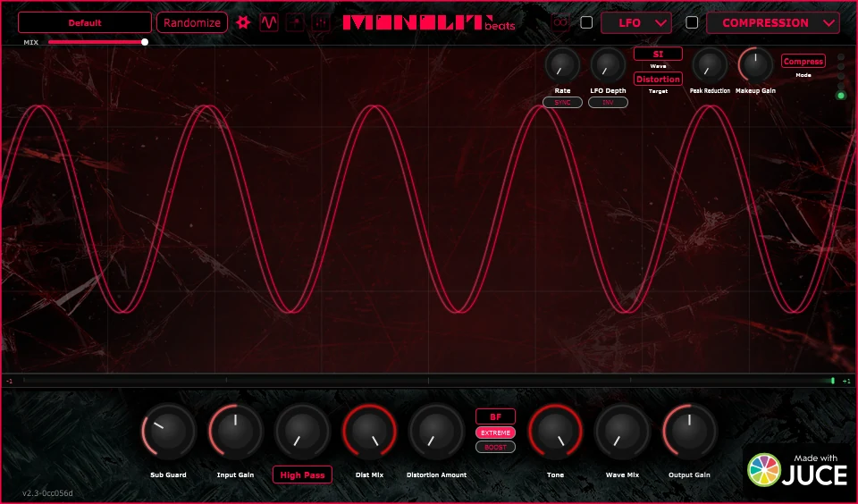Click the stereo balance meter bar
This screenshot has width=858, height=504.
(428, 381)
